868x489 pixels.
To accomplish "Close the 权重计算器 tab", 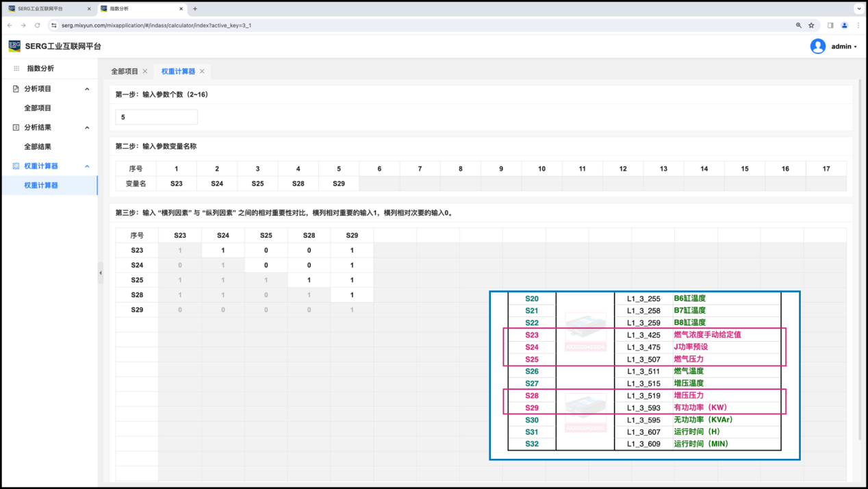I will (202, 71).
